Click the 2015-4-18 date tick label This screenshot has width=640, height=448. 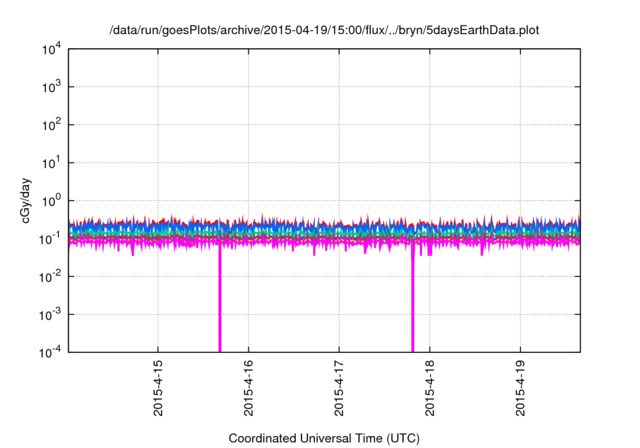430,388
